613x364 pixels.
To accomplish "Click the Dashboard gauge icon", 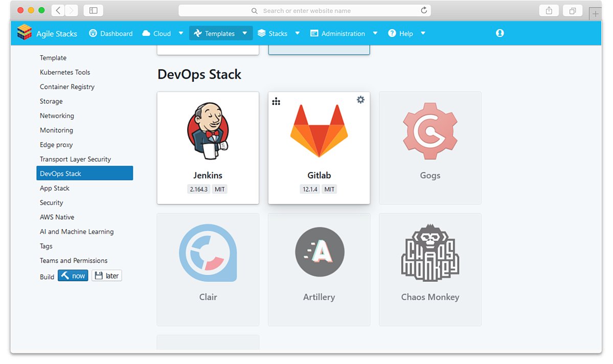I will pyautogui.click(x=93, y=33).
